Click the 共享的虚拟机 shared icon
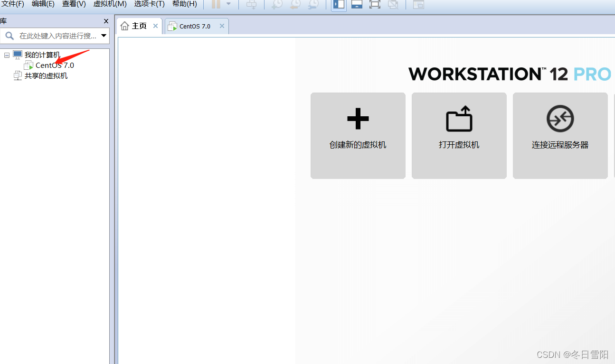The image size is (615, 364). tap(18, 75)
